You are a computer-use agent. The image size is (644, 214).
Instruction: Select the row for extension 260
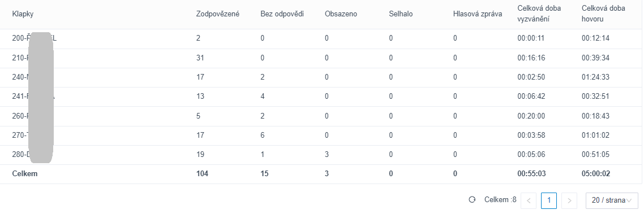[321, 116]
